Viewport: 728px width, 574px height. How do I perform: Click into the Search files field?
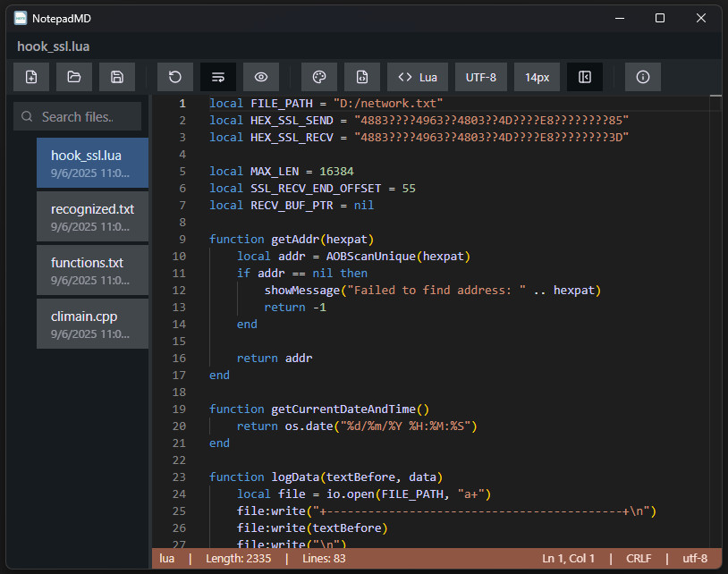pyautogui.click(x=88, y=116)
